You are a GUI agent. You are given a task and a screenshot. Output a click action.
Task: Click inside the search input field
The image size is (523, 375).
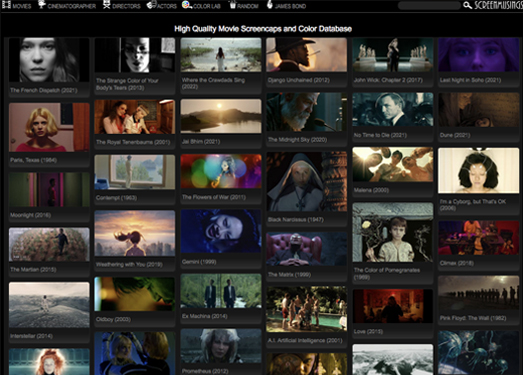(430, 6)
